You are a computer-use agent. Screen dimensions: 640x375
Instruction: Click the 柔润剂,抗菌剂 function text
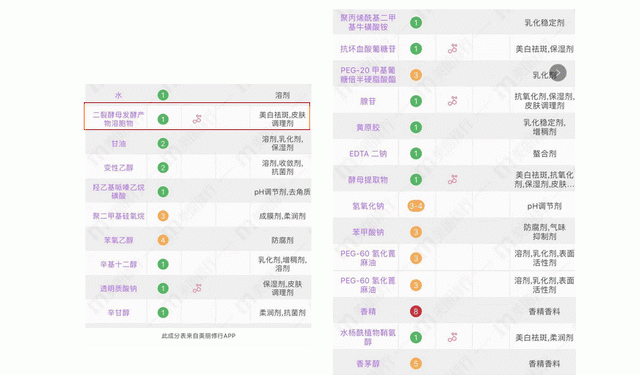pyautogui.click(x=282, y=313)
